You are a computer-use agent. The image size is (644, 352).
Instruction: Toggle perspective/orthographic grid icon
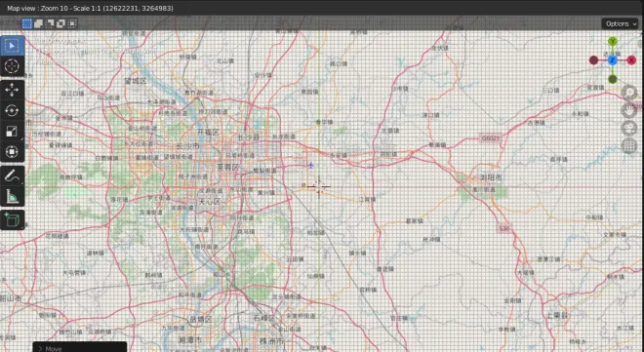tap(629, 145)
